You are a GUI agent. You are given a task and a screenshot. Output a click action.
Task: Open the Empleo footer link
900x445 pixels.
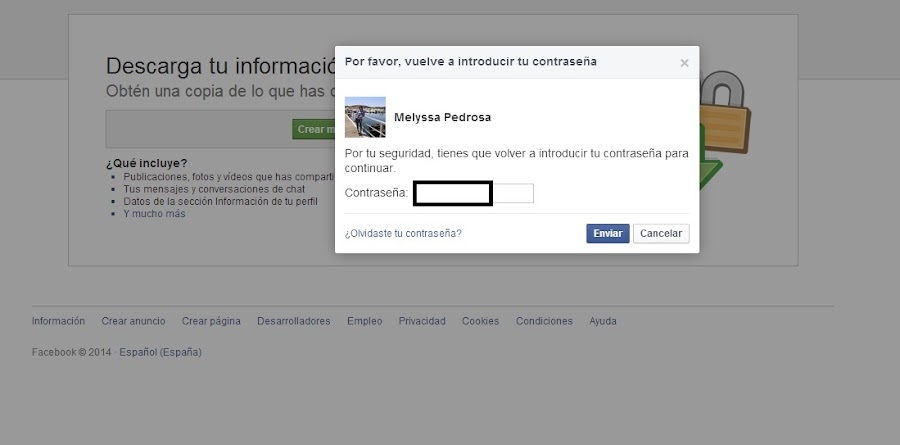click(364, 321)
